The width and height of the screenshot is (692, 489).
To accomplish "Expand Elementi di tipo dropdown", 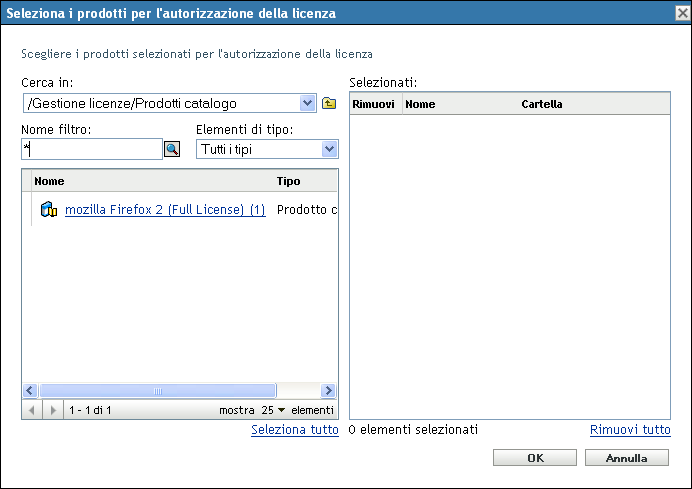I will click(x=329, y=149).
